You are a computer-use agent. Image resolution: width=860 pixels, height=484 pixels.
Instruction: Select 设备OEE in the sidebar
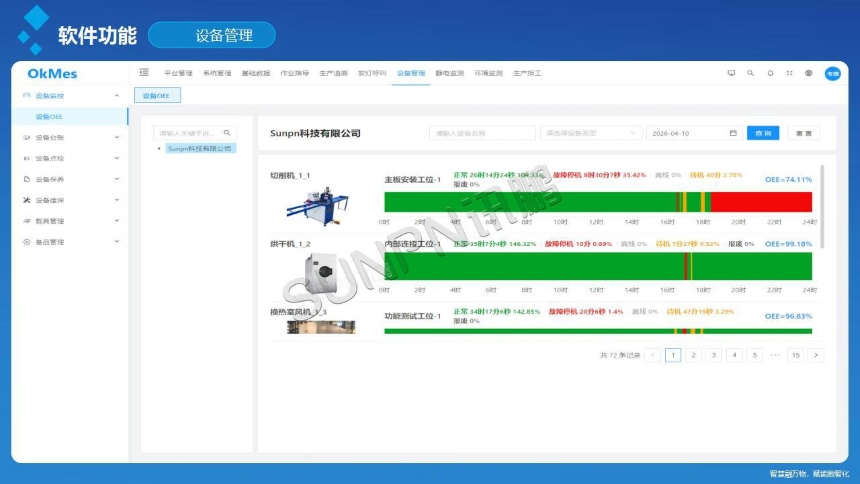click(x=69, y=116)
